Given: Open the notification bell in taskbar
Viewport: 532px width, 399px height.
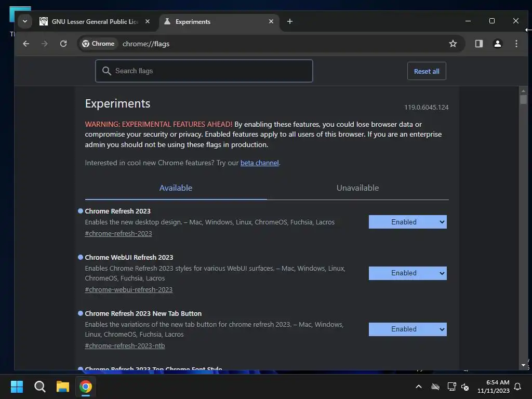Looking at the screenshot, I should point(518,387).
